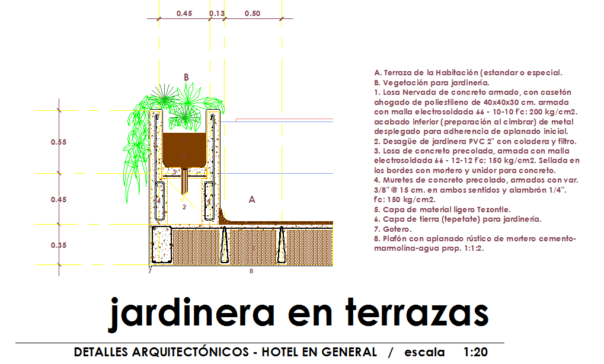Image resolution: width=604 pixels, height=364 pixels.
Task: Click the scale value 1:20
Action: (476, 352)
